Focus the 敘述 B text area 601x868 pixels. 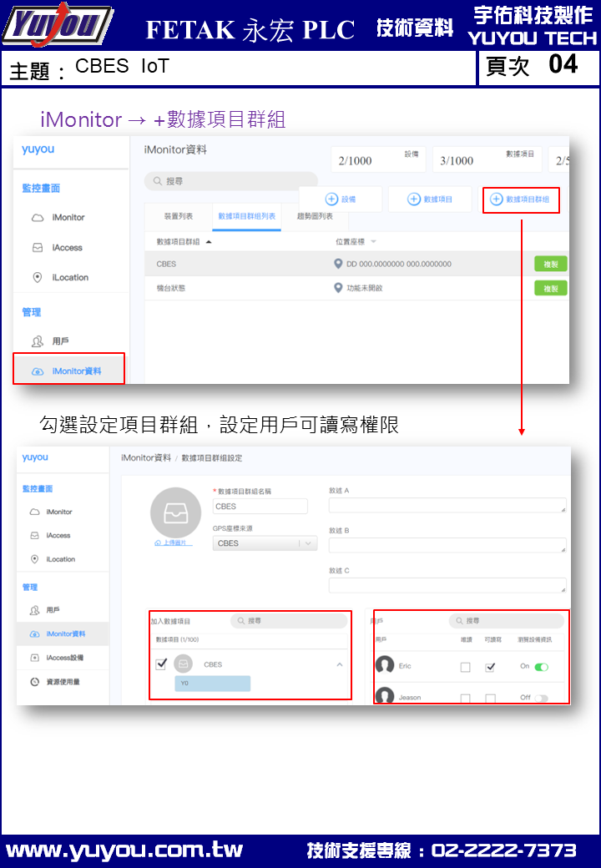447,545
